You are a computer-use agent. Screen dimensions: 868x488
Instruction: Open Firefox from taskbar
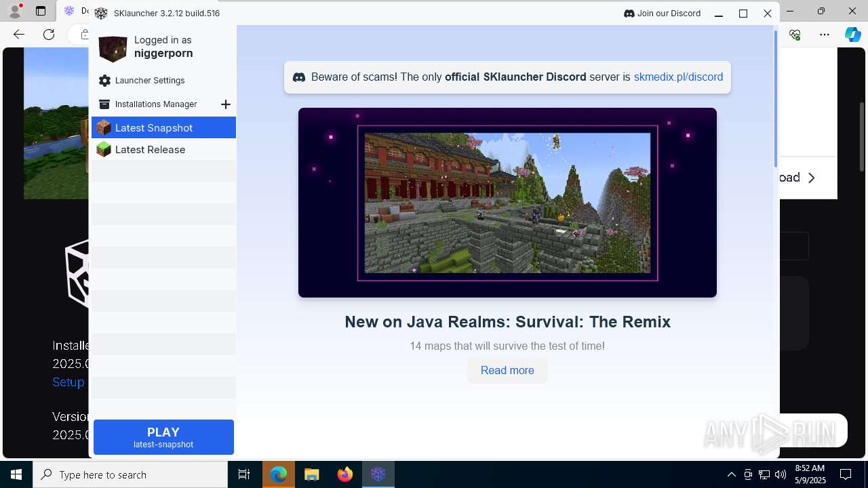tap(344, 475)
